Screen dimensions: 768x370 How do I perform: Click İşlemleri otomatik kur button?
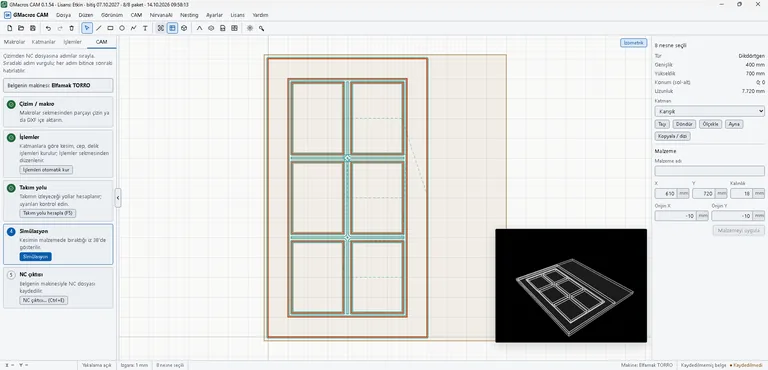point(47,170)
